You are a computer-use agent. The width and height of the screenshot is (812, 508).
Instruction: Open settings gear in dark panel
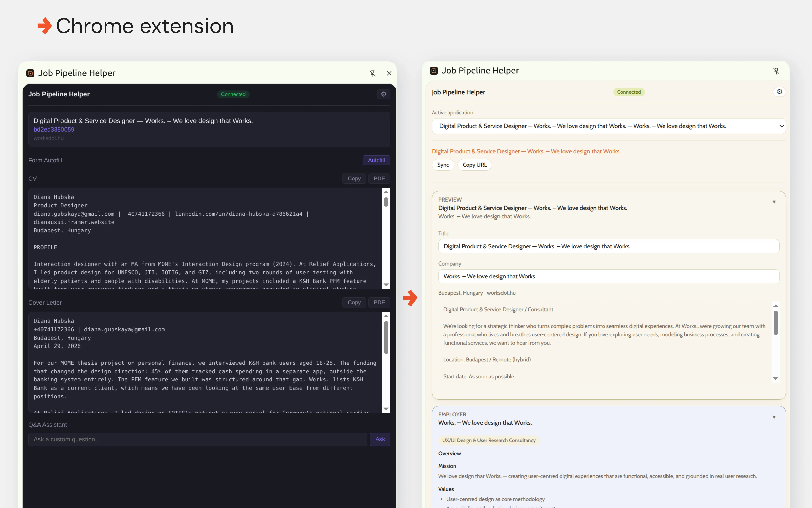tap(384, 94)
